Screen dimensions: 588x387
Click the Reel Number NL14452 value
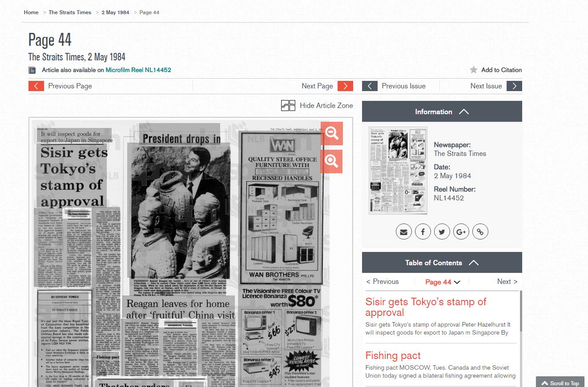449,198
